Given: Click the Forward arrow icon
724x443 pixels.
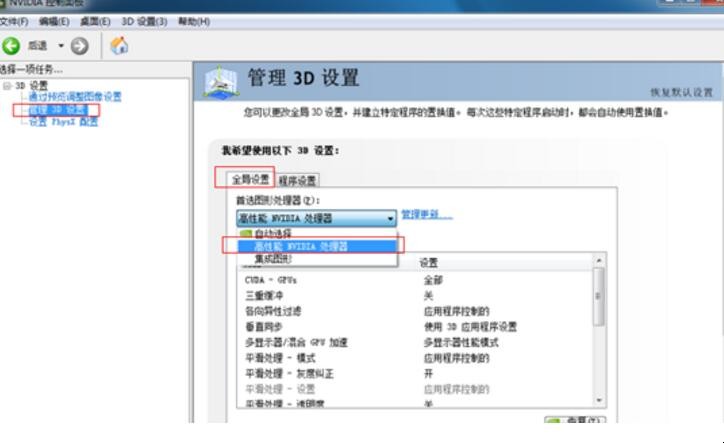Looking at the screenshot, I should [x=79, y=46].
